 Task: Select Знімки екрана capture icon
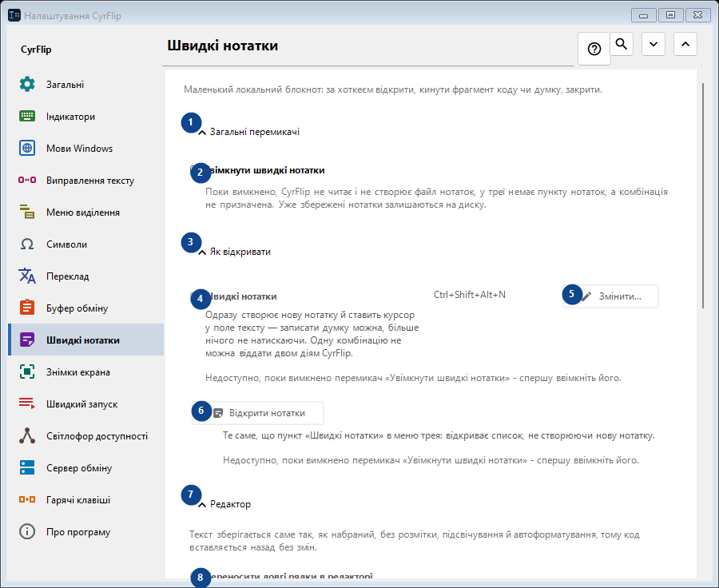pos(27,372)
